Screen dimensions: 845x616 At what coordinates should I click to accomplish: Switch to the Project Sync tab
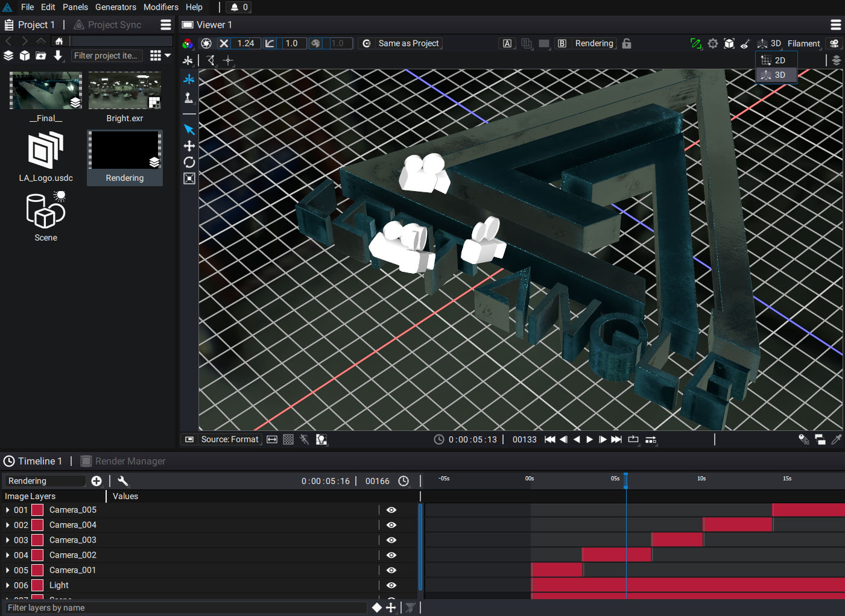108,25
